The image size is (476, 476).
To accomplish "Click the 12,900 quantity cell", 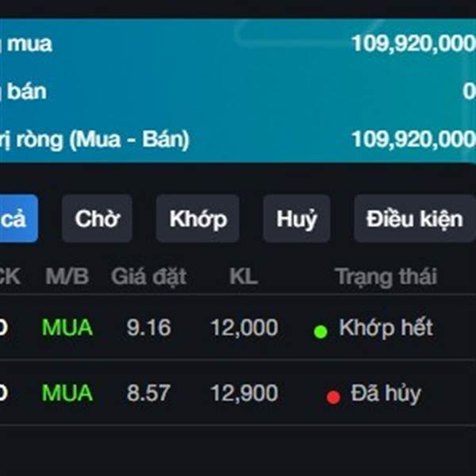I will [244, 393].
